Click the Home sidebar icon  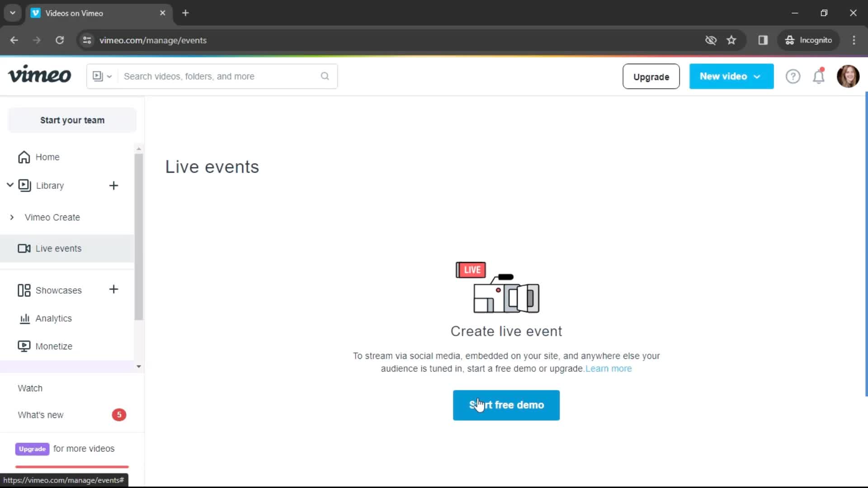coord(24,157)
